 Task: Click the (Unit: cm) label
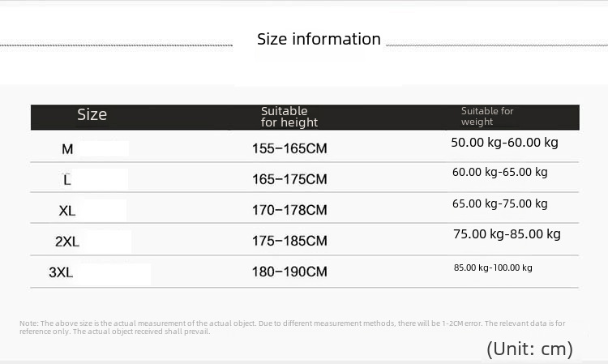pyautogui.click(x=529, y=349)
